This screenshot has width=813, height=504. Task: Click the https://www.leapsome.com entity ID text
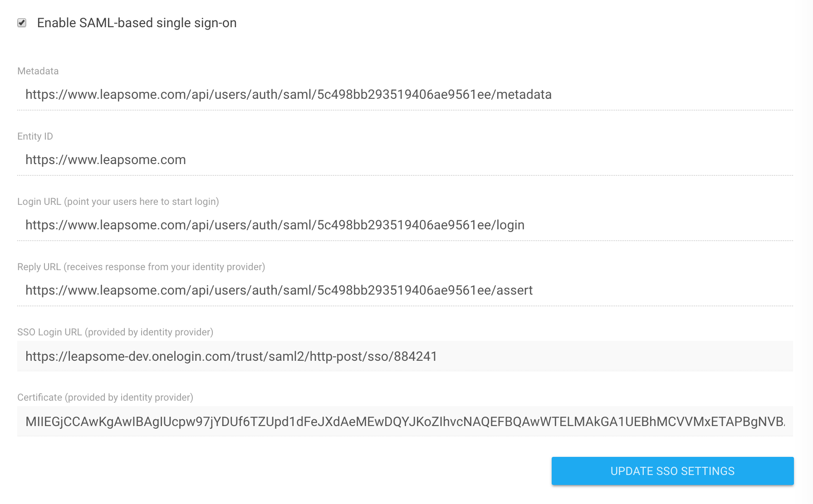click(x=106, y=160)
